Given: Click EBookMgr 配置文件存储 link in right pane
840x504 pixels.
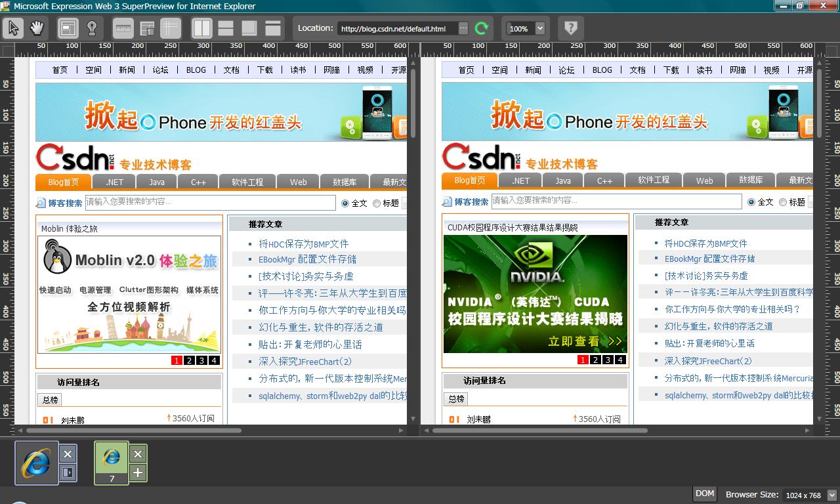Looking at the screenshot, I should click(709, 259).
